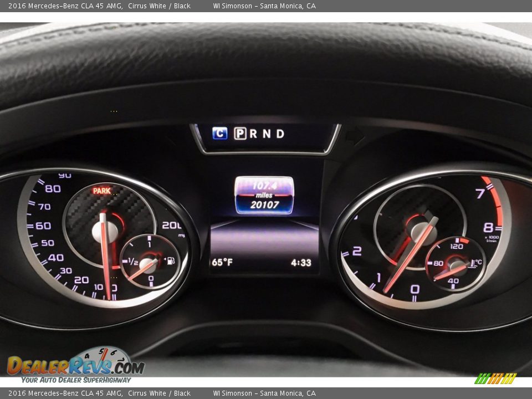Select the boxed P gear indicator
Viewport: 532px width, 399px height.
tap(240, 134)
